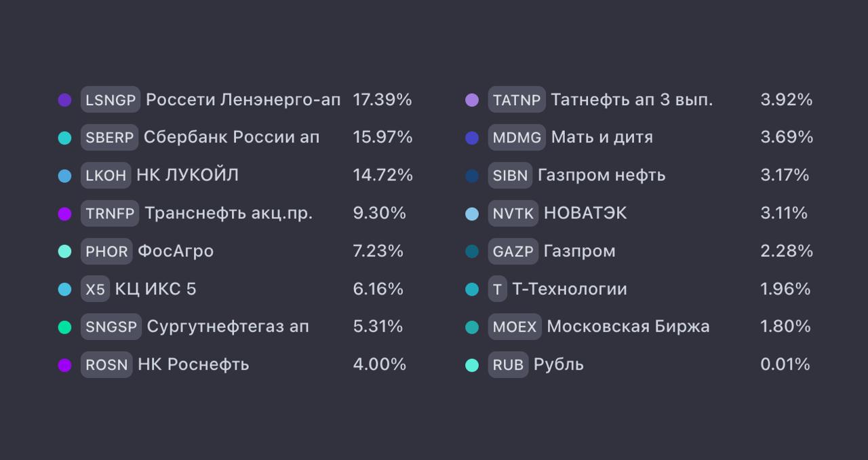The height and width of the screenshot is (460, 868).
Task: Click the X5 ticker badge
Action: pos(95,289)
